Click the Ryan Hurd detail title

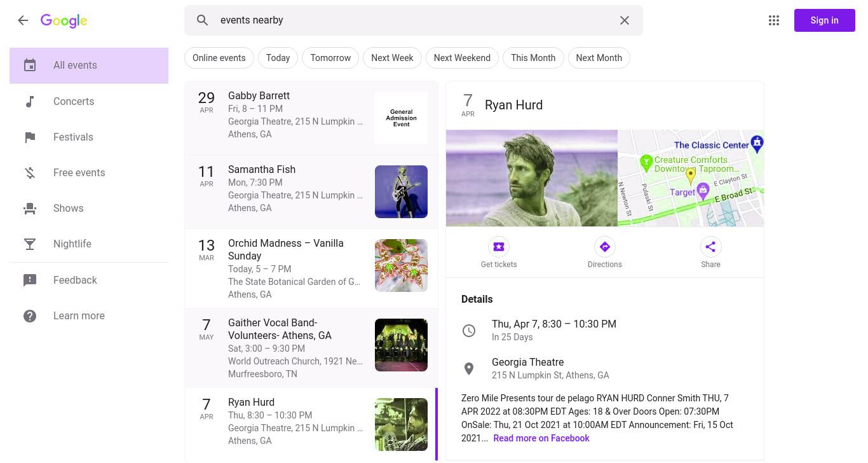click(x=513, y=106)
